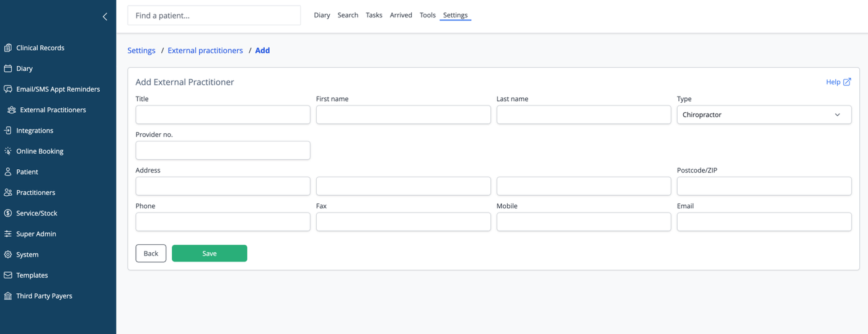
Task: Open Email/SMS Appt Reminders icon
Action: click(x=8, y=89)
